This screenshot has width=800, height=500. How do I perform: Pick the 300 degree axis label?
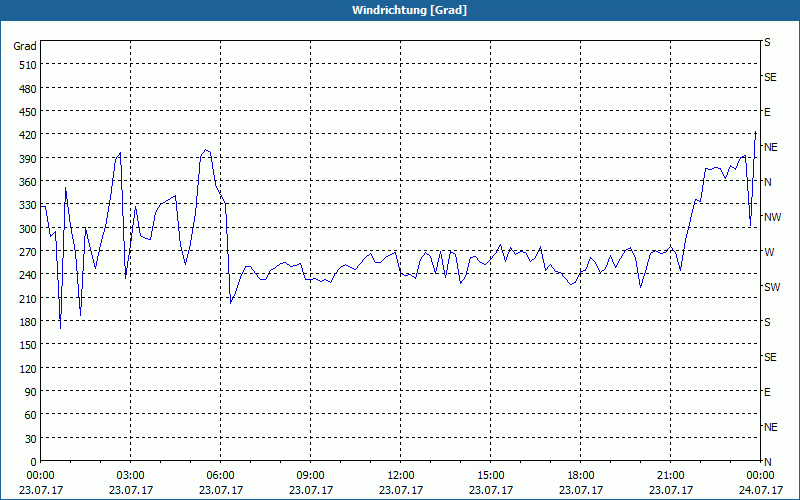[28, 229]
